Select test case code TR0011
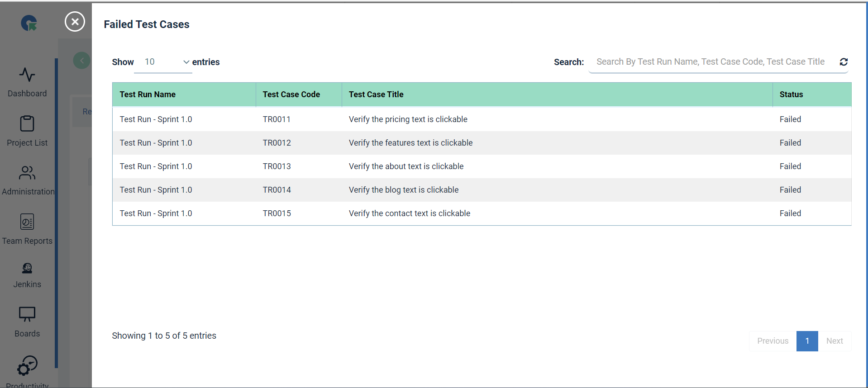This screenshot has width=868, height=388. 277,119
